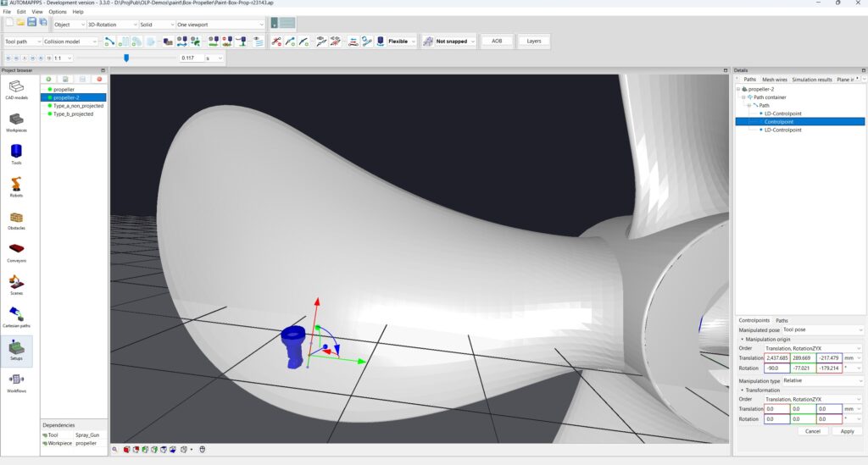Open the CAD models category
The height and width of the screenshot is (465, 868).
[16, 90]
